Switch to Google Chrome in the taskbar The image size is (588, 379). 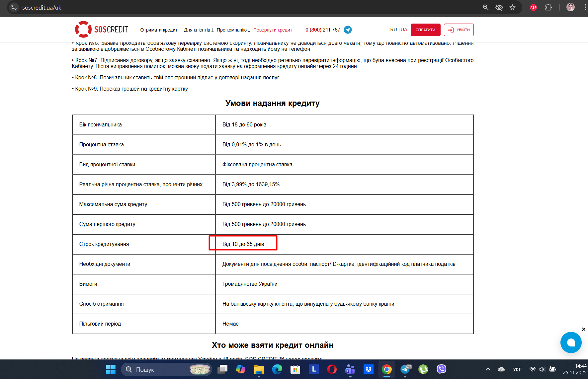(386, 369)
